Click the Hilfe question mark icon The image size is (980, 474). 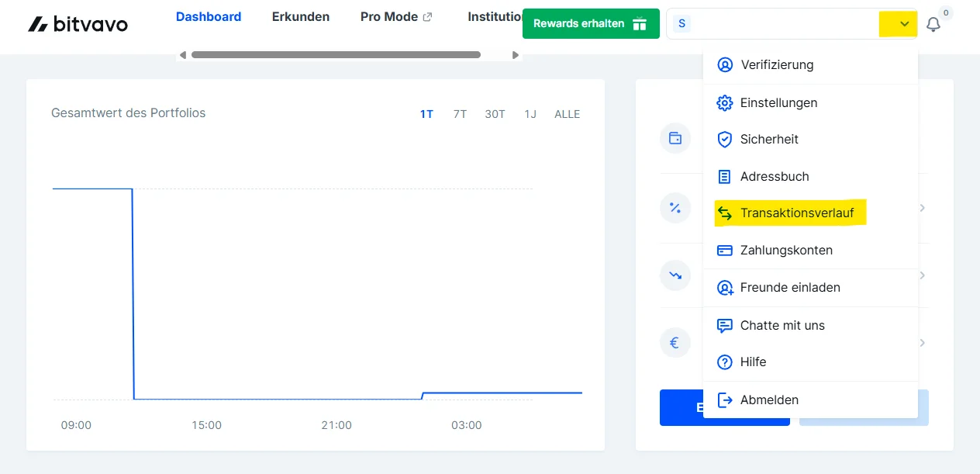[725, 362]
